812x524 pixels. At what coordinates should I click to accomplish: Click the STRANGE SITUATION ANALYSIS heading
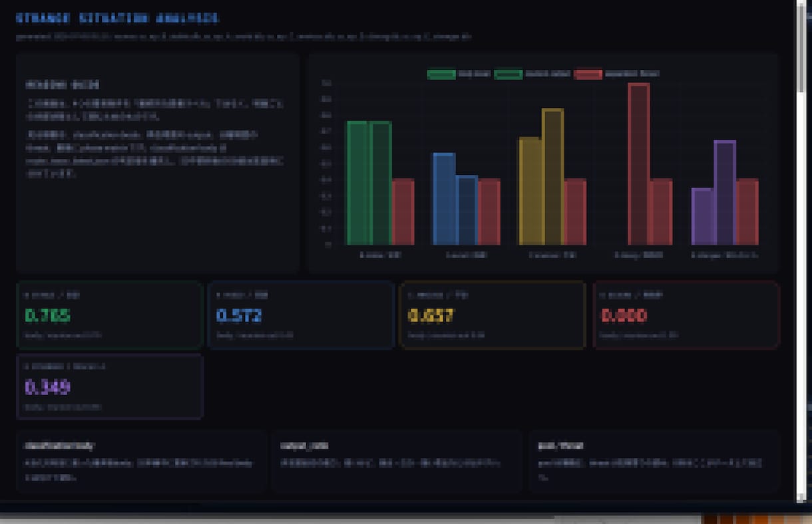tap(117, 19)
